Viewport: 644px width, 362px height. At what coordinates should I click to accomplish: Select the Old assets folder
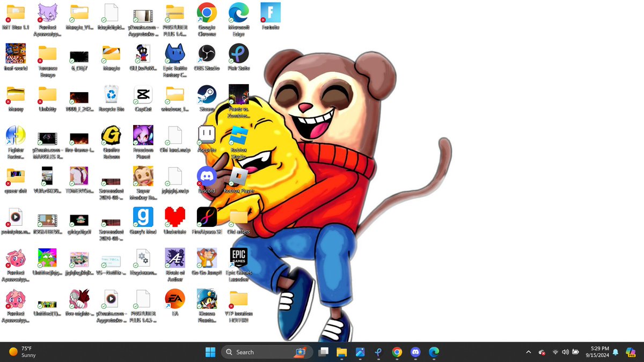238,220
